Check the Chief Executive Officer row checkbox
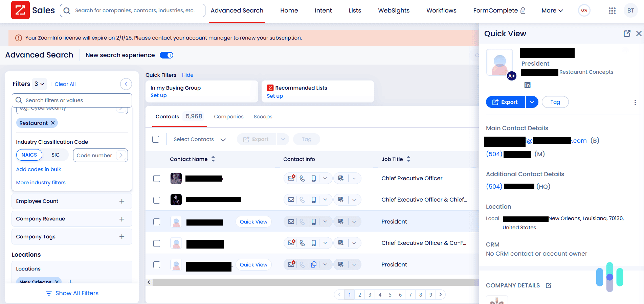The height and width of the screenshot is (304, 644). [157, 178]
